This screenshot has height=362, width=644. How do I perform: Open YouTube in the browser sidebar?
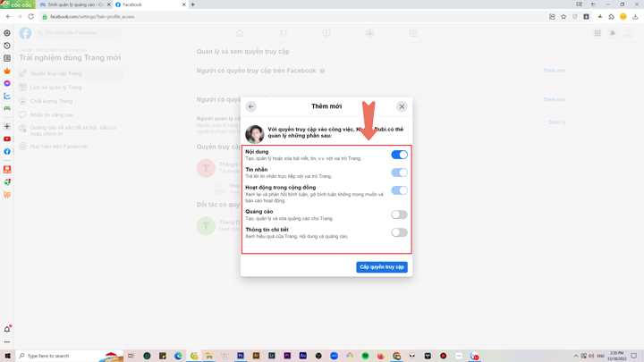[x=7, y=139]
